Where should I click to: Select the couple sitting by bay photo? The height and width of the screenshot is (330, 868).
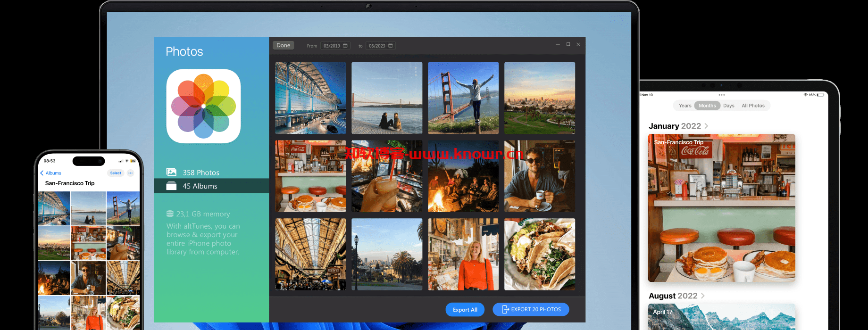[387, 98]
